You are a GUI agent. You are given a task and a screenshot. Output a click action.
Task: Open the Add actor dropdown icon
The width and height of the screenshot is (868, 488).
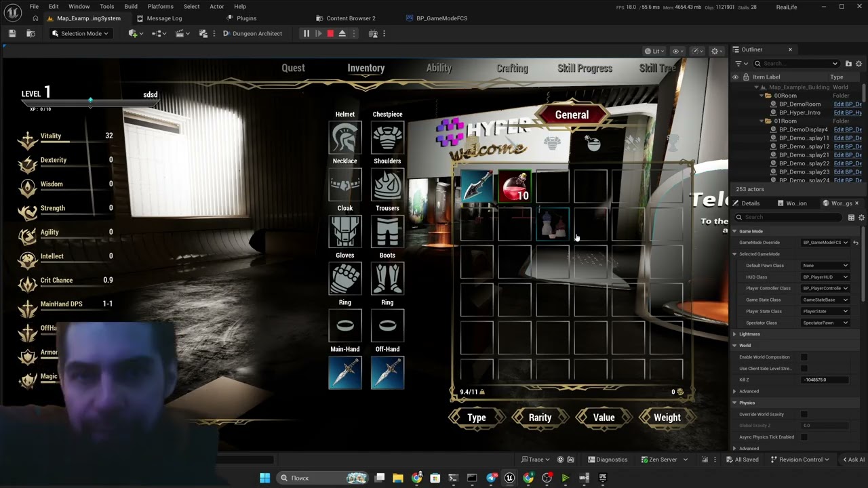point(135,33)
